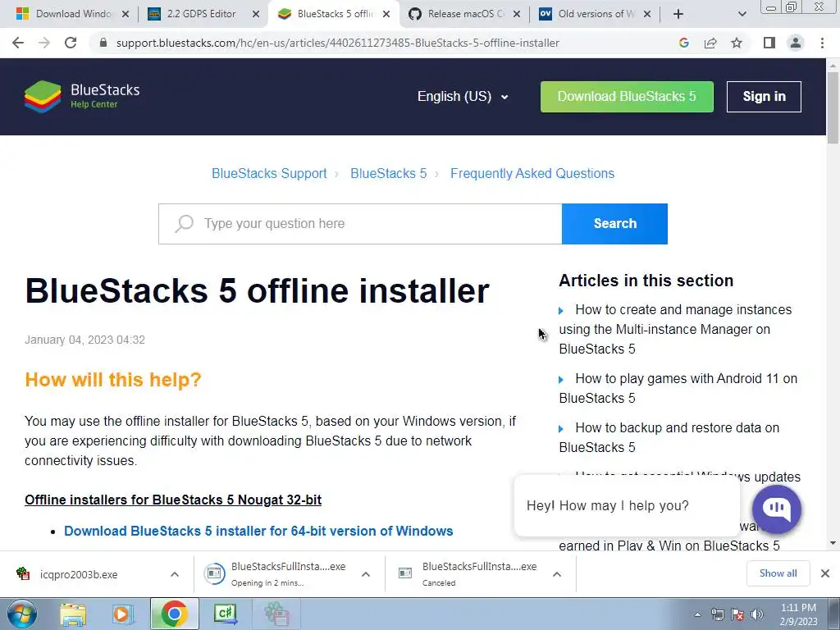Focus the Type your question here field
This screenshot has height=630, width=840.
pos(360,223)
